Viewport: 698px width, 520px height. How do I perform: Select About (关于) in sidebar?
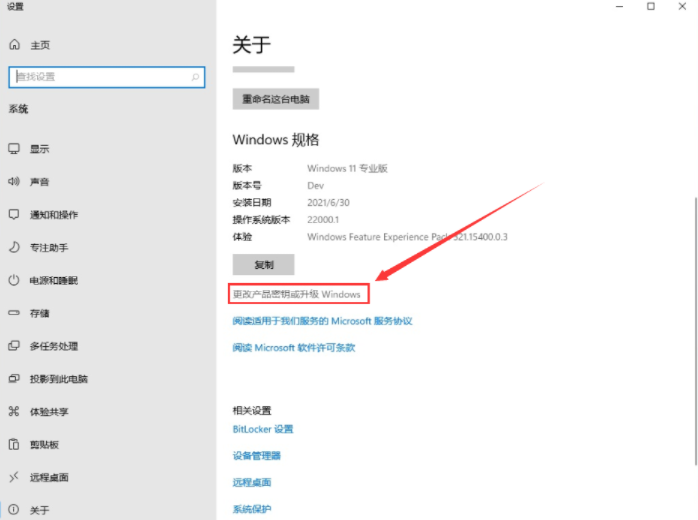[39, 510]
